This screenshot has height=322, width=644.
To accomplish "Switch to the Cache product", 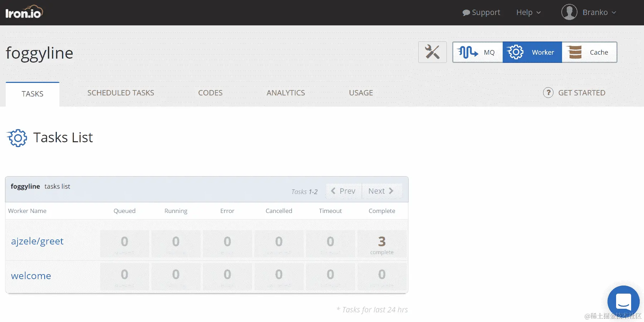I will [589, 52].
